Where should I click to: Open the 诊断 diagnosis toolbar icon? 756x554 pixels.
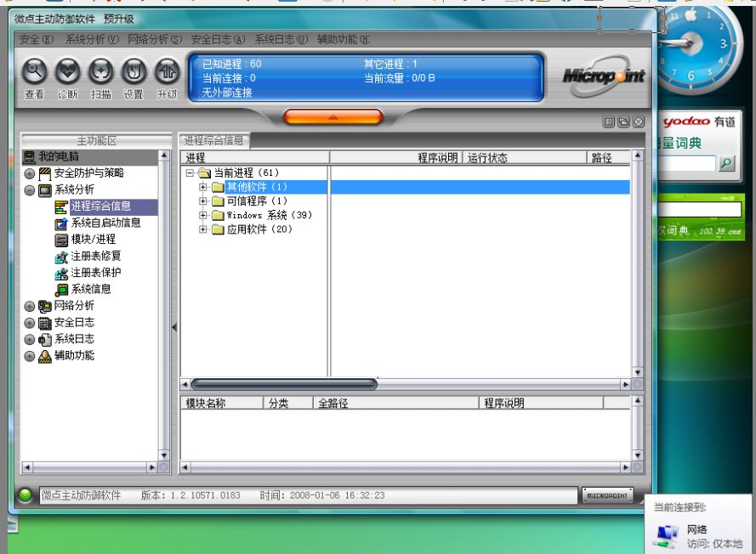68,71
